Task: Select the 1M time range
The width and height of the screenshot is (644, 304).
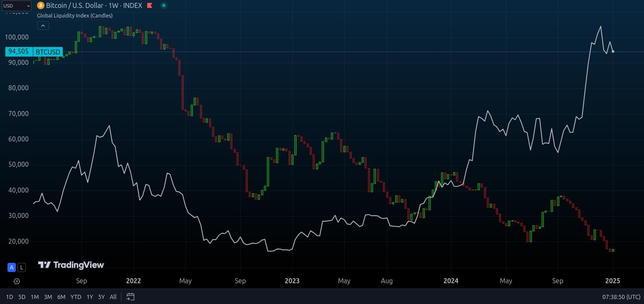Action: (x=35, y=297)
